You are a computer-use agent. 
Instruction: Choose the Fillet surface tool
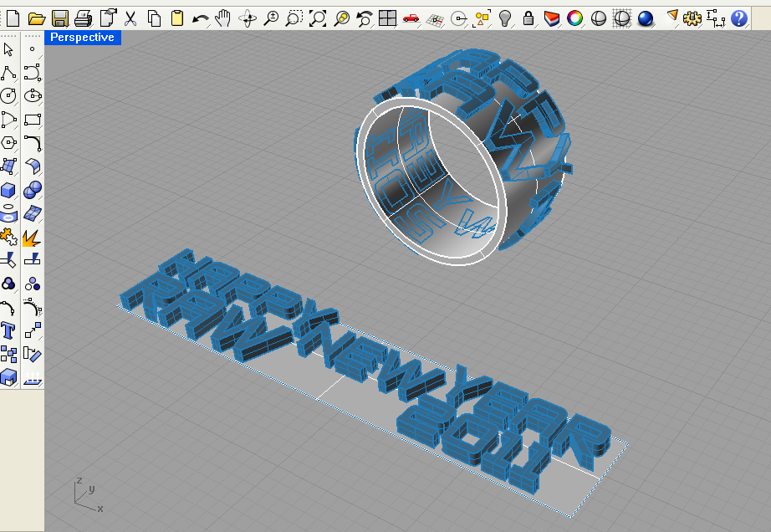(33, 166)
